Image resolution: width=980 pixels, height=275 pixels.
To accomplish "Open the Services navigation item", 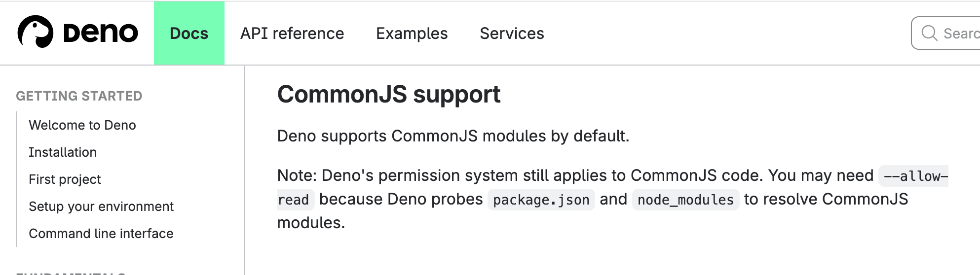I will 512,34.
